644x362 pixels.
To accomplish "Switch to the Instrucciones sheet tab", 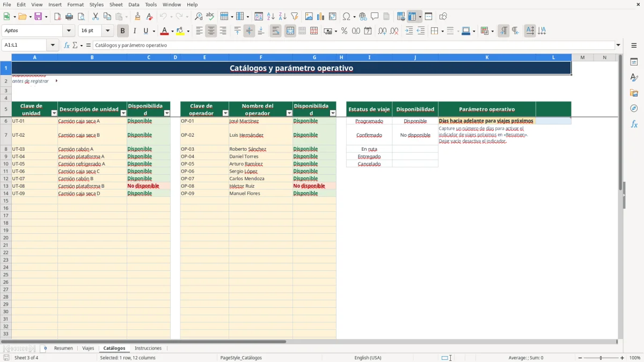I will (148, 348).
